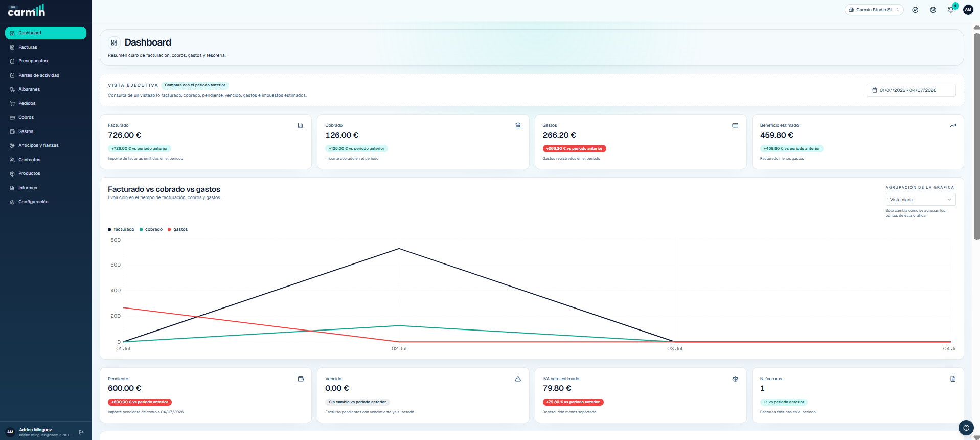Open the lifebuoy support icon
The image size is (980, 440).
pos(933,10)
